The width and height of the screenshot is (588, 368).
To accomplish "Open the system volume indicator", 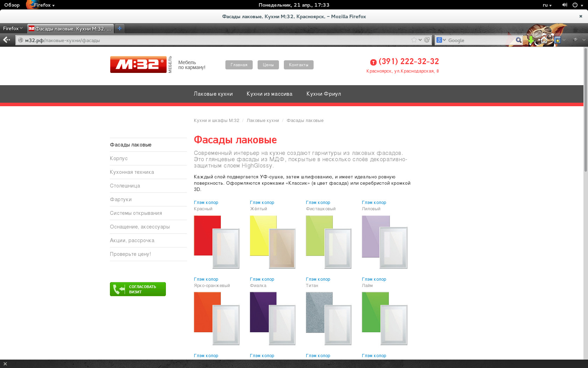I will 564,5.
